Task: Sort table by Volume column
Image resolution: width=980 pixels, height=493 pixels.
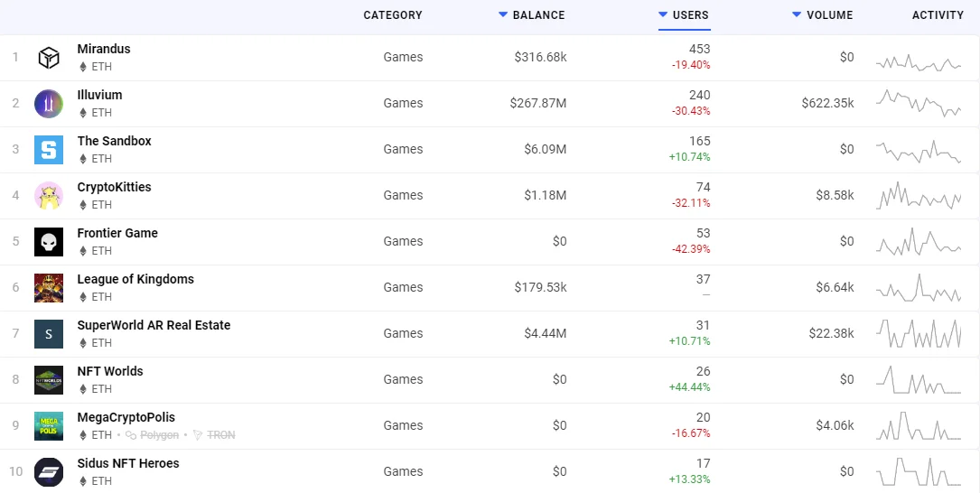Action: tap(823, 15)
